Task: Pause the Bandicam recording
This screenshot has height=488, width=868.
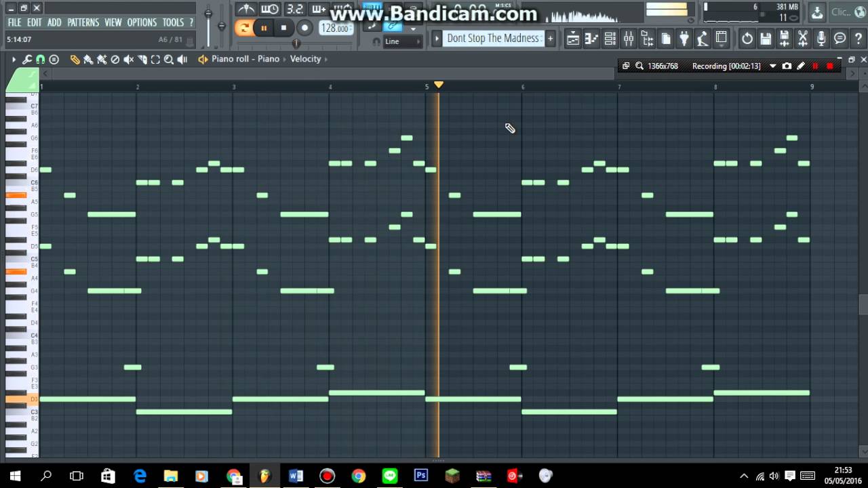Action: pyautogui.click(x=815, y=66)
